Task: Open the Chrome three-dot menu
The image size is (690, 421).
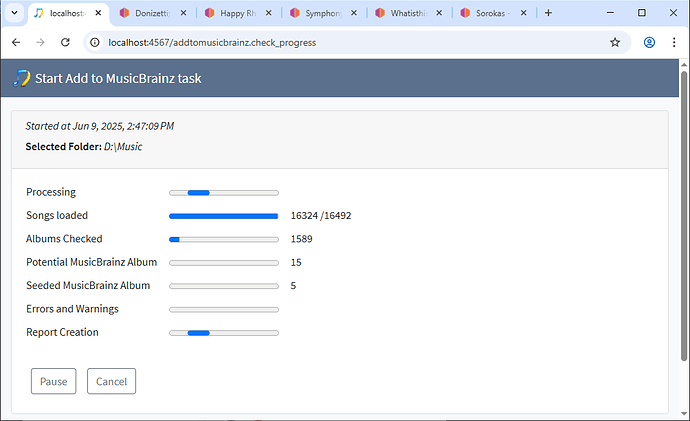Action: [674, 43]
